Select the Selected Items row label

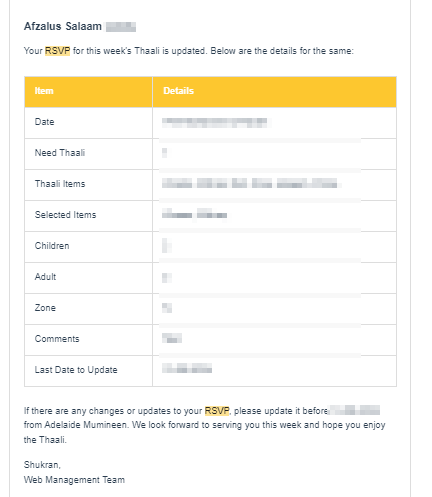(65, 215)
